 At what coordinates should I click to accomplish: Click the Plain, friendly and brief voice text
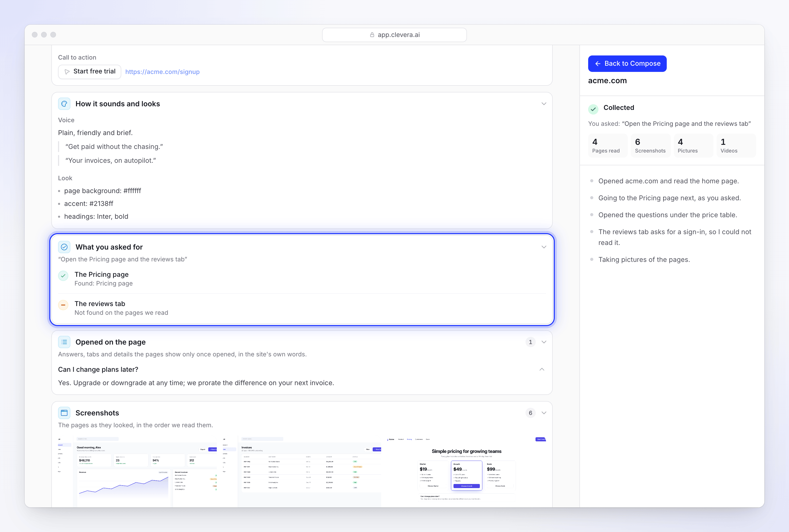coord(95,133)
